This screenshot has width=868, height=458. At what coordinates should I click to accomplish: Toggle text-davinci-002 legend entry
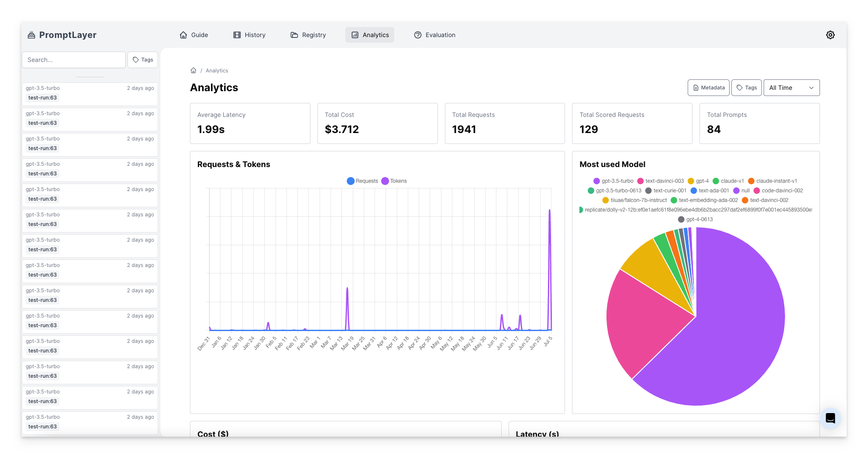[765, 200]
